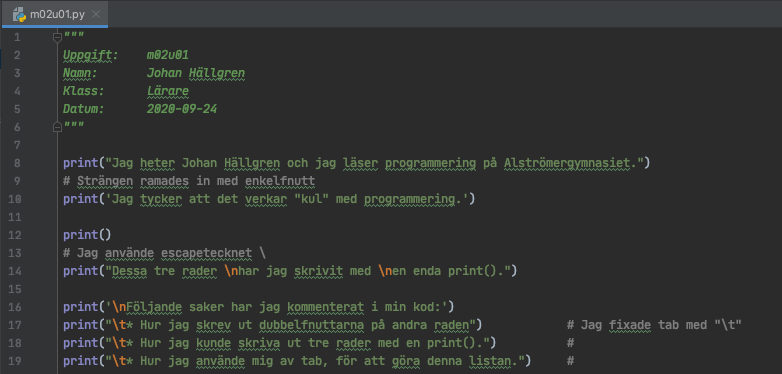Click the comment "# Strängen ramades in med enkelfnutt"
Screen dimensions: 782x374
tap(189, 181)
